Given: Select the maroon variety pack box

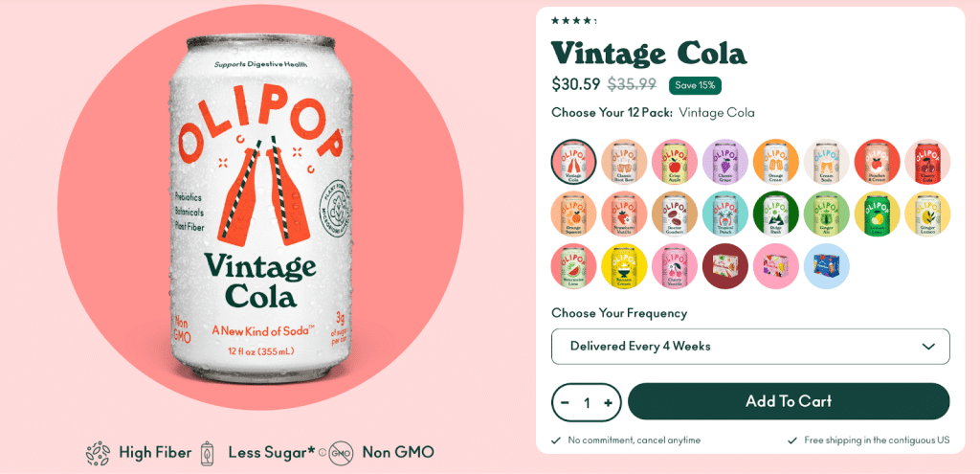Looking at the screenshot, I should [725, 266].
